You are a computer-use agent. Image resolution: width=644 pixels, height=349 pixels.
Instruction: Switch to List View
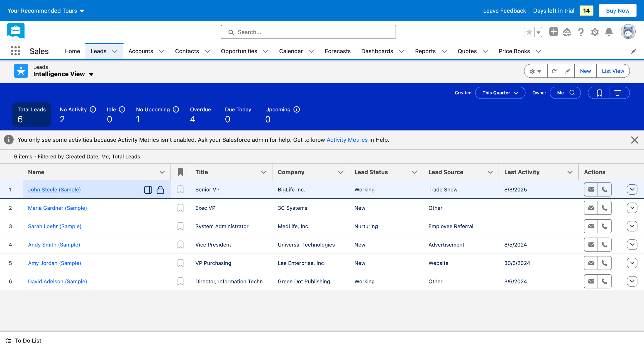pyautogui.click(x=613, y=71)
